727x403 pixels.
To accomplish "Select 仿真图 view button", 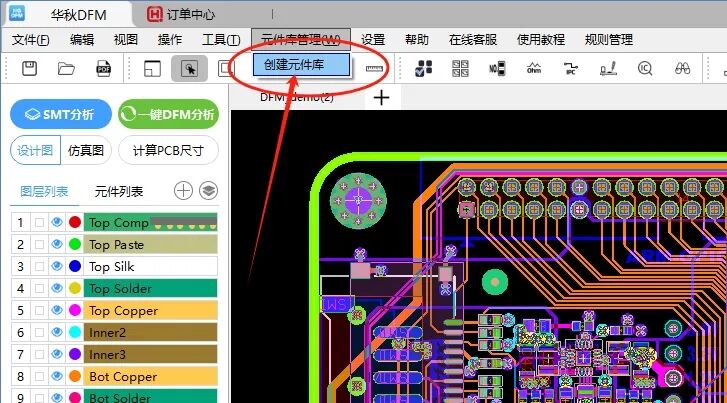I will point(86,150).
